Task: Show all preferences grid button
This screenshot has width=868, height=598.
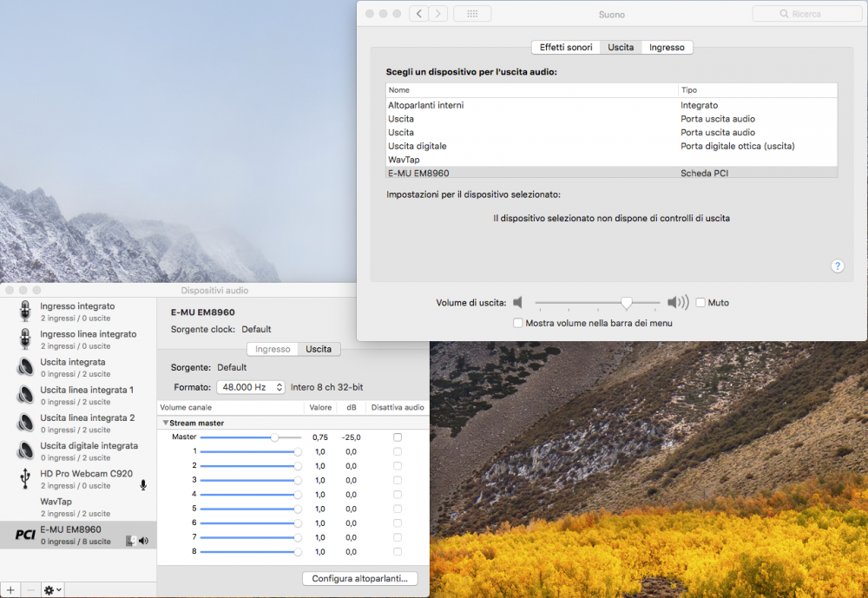Action: pos(472,14)
